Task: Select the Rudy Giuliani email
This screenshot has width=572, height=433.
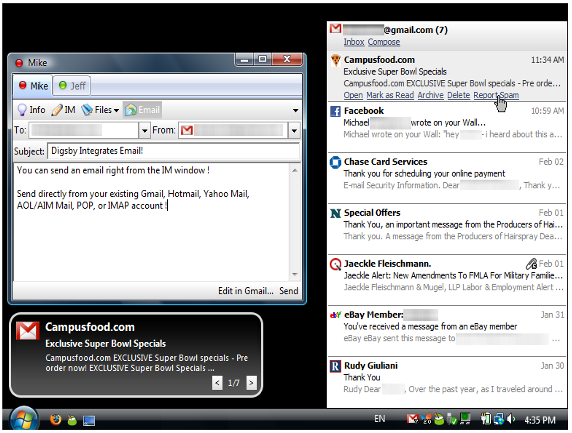Action: click(x=447, y=382)
